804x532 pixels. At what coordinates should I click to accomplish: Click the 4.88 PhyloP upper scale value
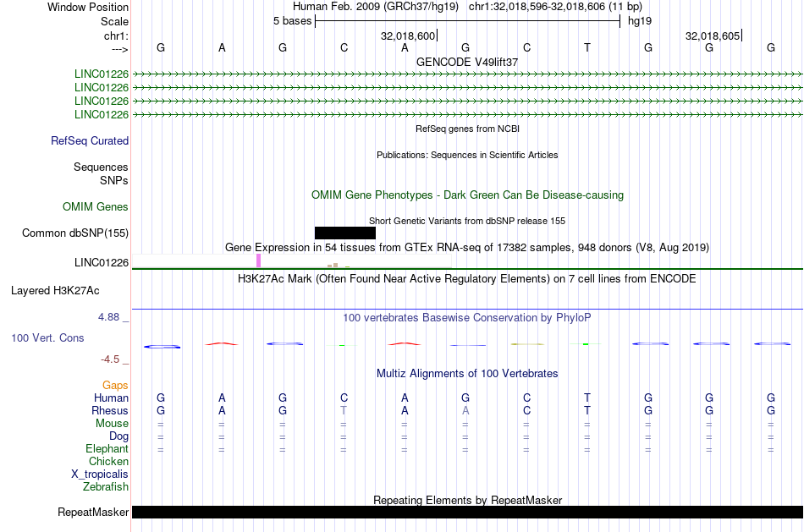point(108,317)
